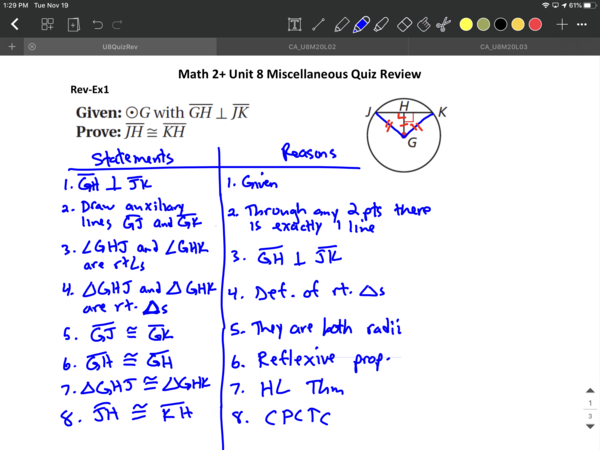Add a new page to the note
The height and width of the screenshot is (450, 600).
[73, 23]
